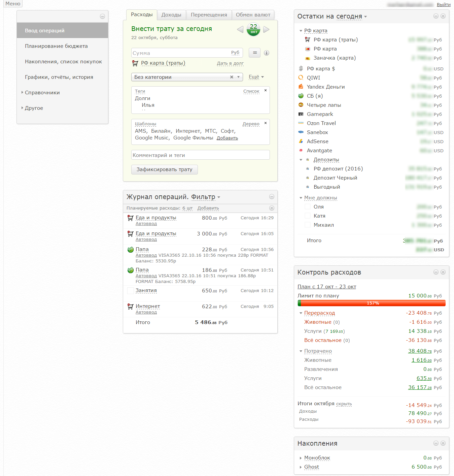The height and width of the screenshot is (476, 454).
Task: Toggle the checkbox beside Оля
Action: point(308,207)
